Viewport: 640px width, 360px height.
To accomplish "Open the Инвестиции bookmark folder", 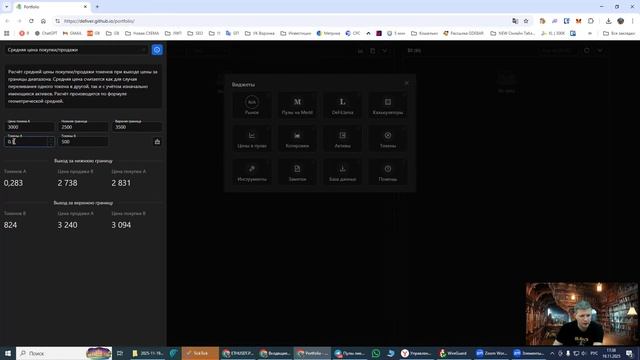I will 296,33.
